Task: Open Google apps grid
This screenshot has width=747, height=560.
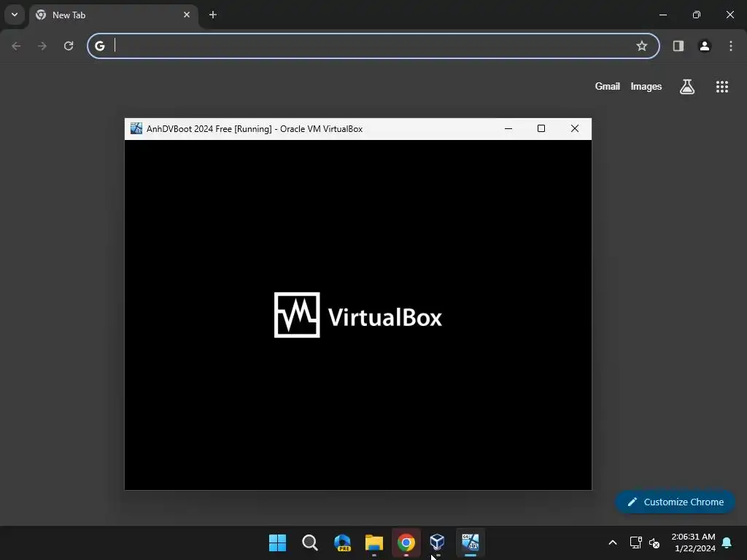Action: point(722,87)
